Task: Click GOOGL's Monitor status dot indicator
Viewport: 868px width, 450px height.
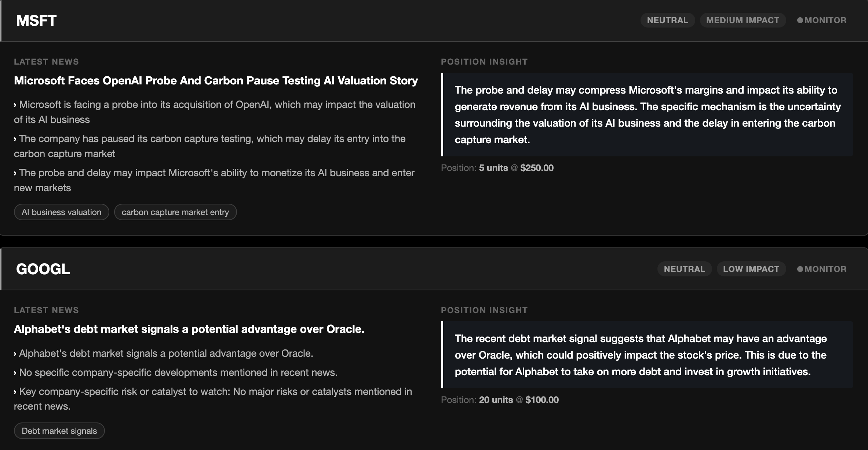Action: (x=800, y=269)
